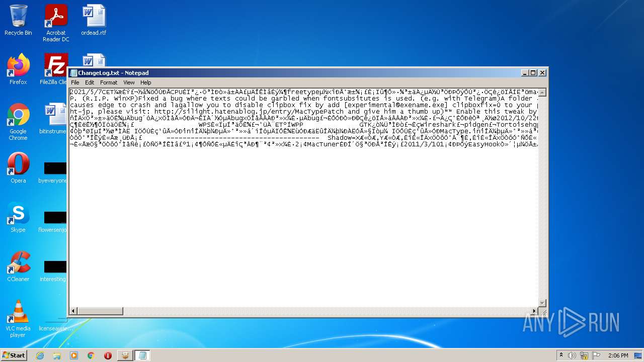The height and width of the screenshot is (362, 644).
Task: Click the Notepad title bar icon
Action: pos(73,73)
